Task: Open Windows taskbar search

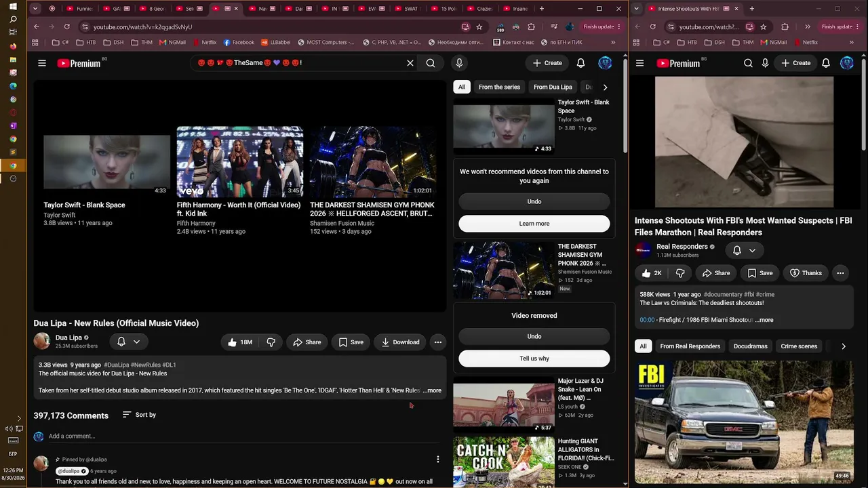Action: click(x=13, y=20)
